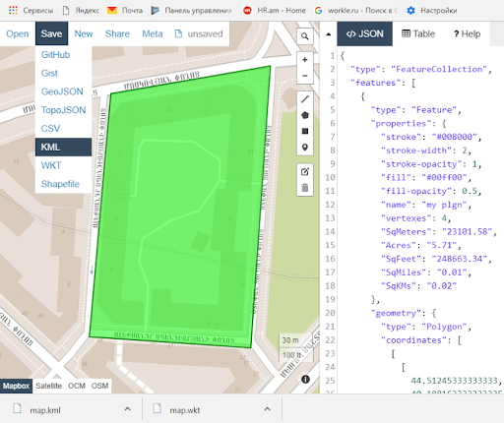Viewport: 504px width, 423px height.
Task: Click the "SqKMs" 0.02 value
Action: coord(442,286)
